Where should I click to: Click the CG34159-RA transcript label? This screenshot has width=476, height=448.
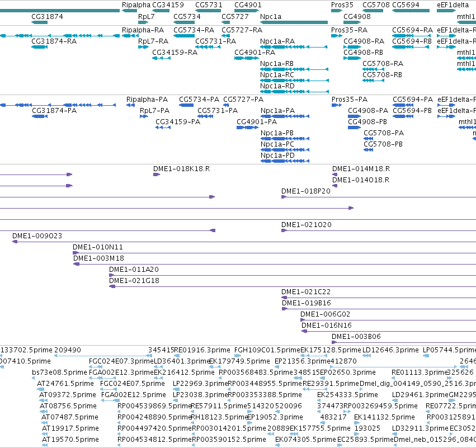[175, 53]
